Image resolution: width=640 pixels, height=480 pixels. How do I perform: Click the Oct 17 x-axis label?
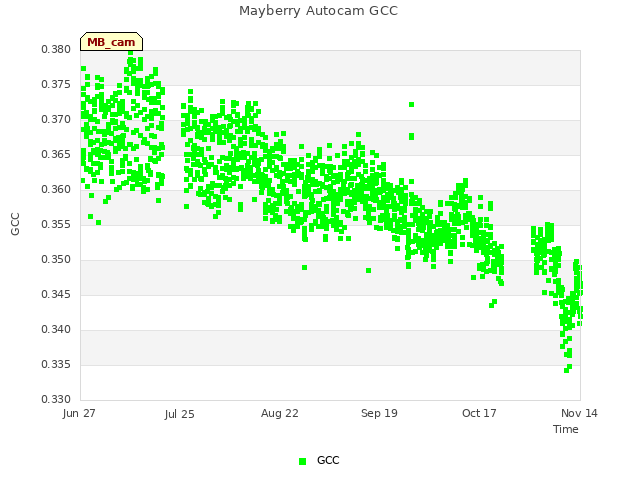(479, 413)
